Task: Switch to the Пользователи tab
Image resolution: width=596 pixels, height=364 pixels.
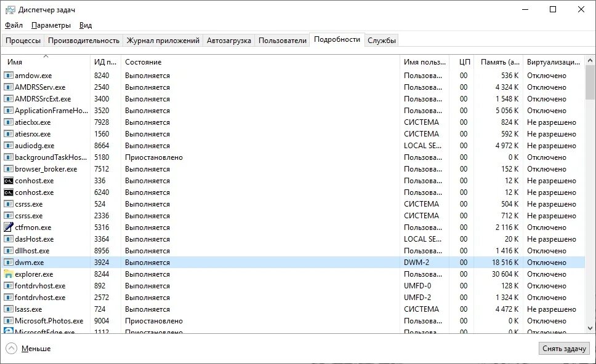Action: 283,40
